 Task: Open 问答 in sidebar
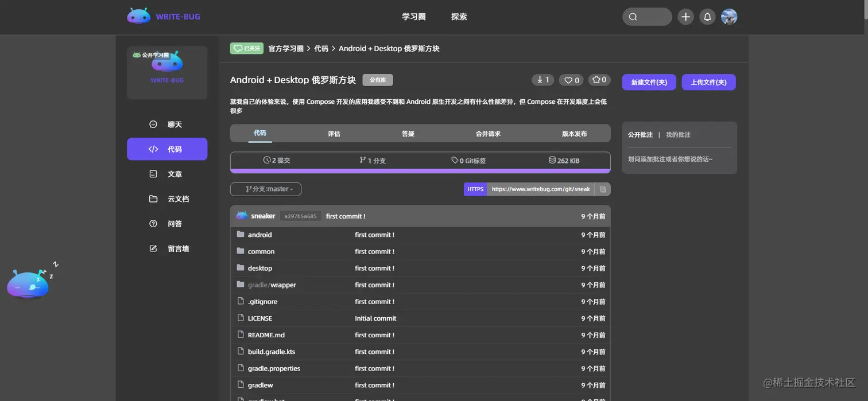click(167, 224)
